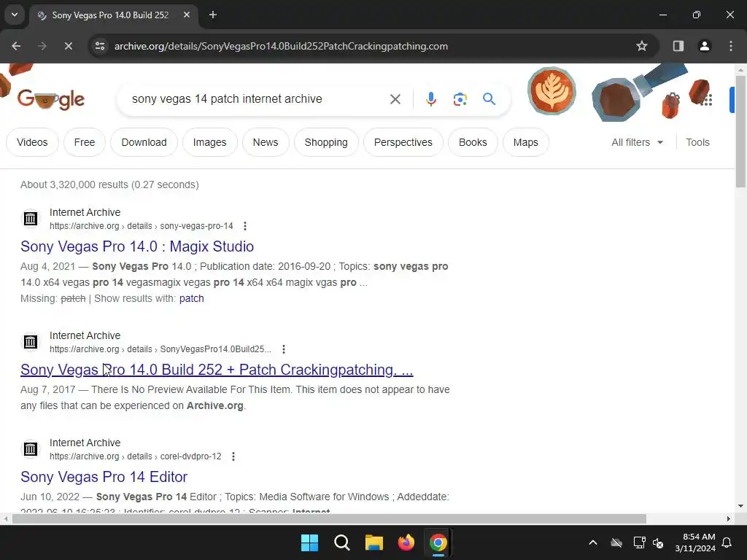Viewport: 747px width, 560px height.
Task: Show results with patch link
Action: 192,298
